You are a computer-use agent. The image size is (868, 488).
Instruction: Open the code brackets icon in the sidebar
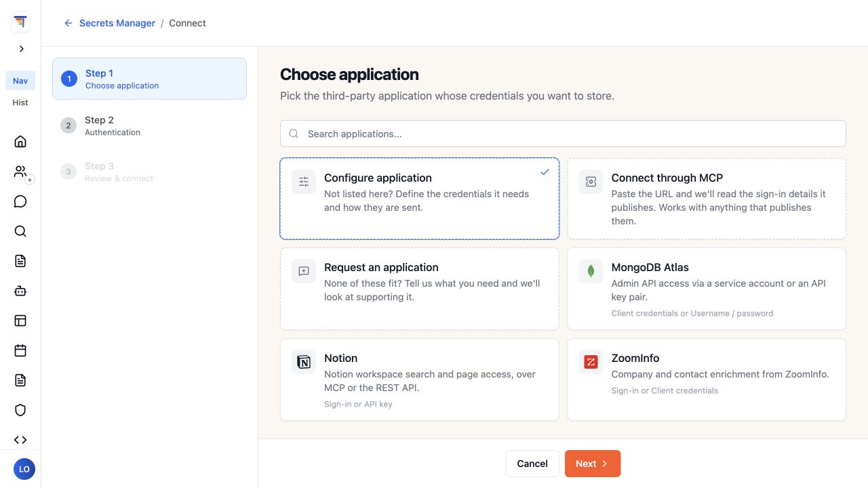click(20, 440)
